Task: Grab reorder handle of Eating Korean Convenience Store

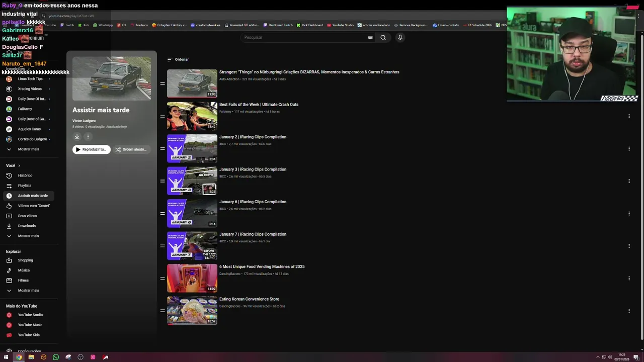Action: click(163, 311)
